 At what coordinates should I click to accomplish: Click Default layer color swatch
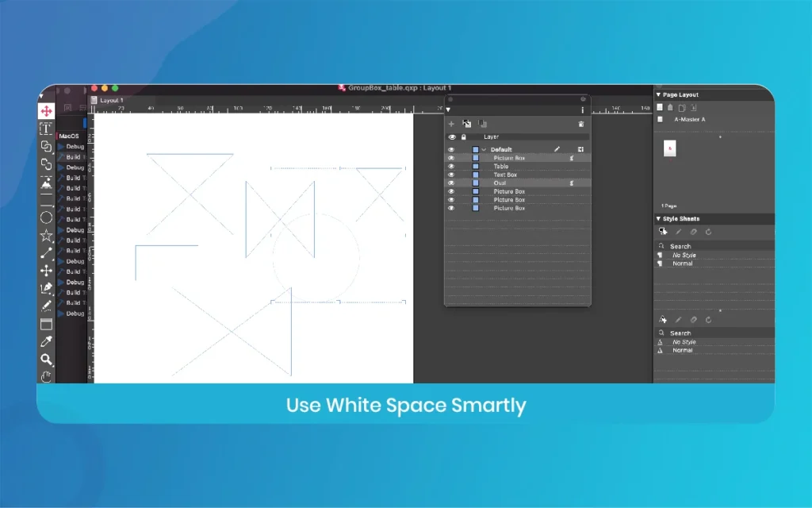[476, 150]
